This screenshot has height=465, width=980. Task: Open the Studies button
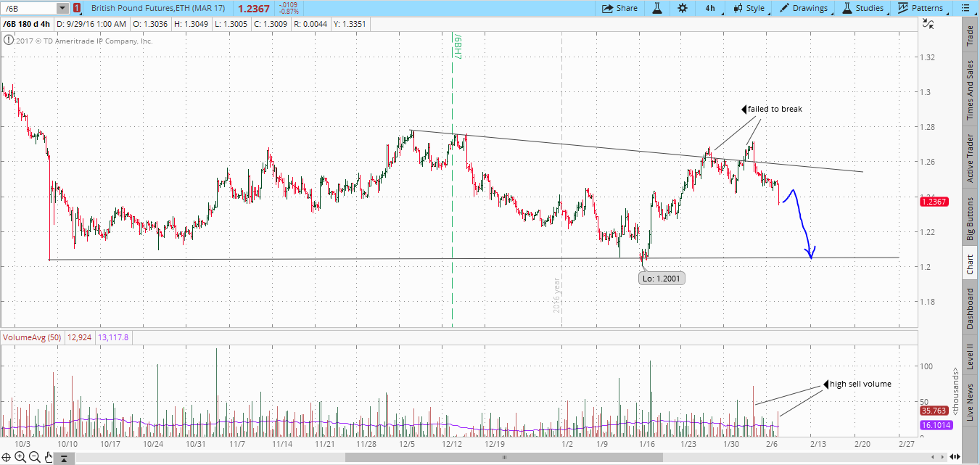tap(862, 8)
